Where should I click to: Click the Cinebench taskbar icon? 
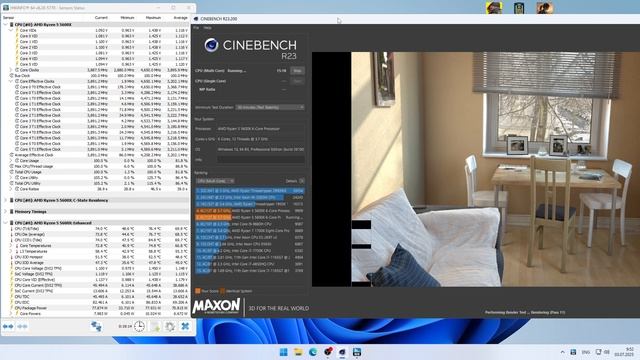tap(342, 352)
